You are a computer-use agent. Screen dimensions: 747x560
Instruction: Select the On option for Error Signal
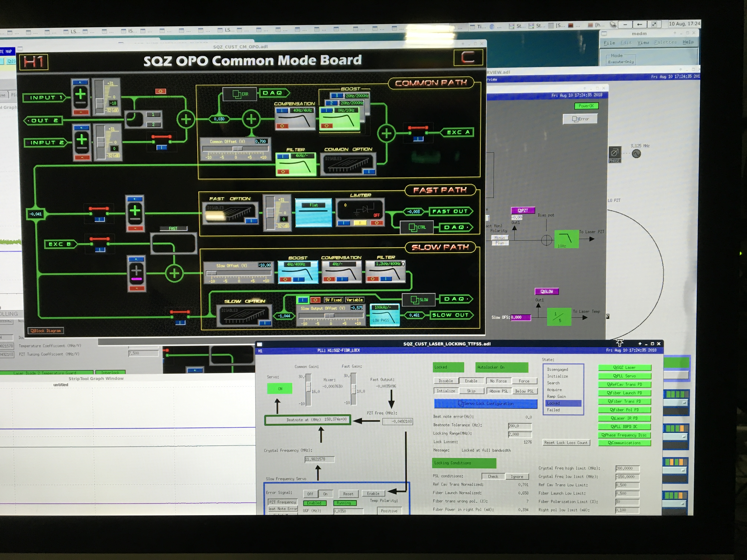pos(325,494)
